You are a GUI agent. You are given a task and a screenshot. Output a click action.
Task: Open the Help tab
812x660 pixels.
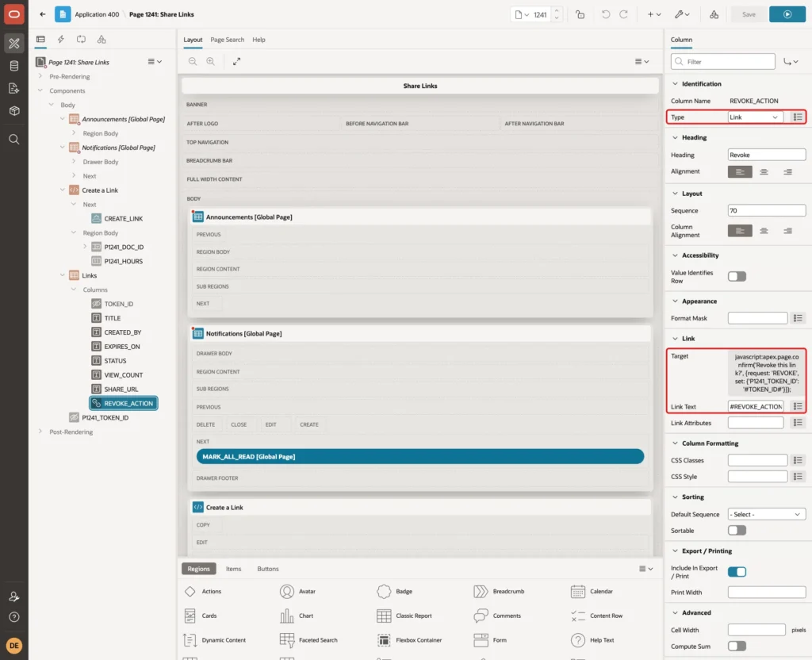tap(259, 40)
